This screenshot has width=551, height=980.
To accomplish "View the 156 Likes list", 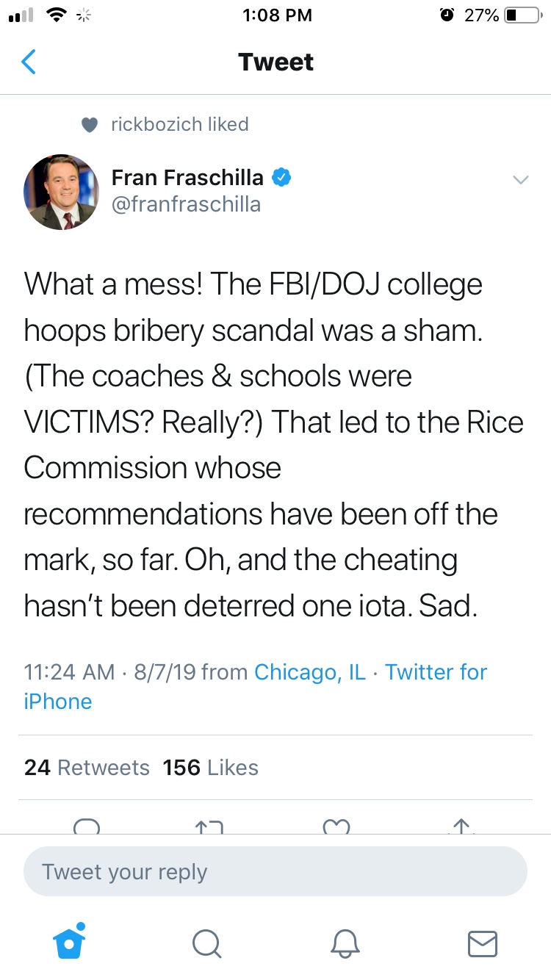I will 211,768.
